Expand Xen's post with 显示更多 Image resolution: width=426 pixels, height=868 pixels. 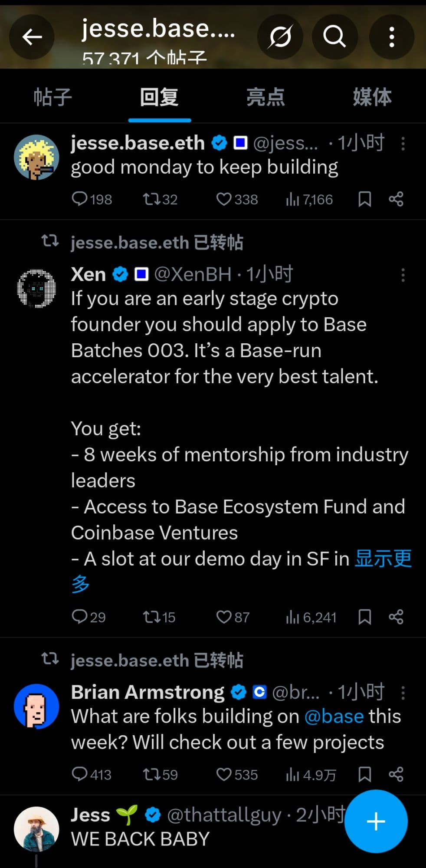tap(383, 559)
